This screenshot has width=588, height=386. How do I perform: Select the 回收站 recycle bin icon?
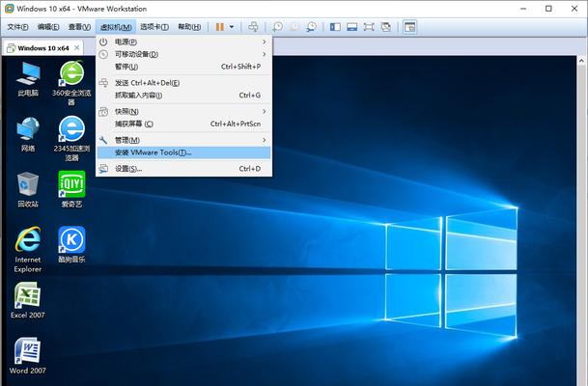[x=28, y=190]
